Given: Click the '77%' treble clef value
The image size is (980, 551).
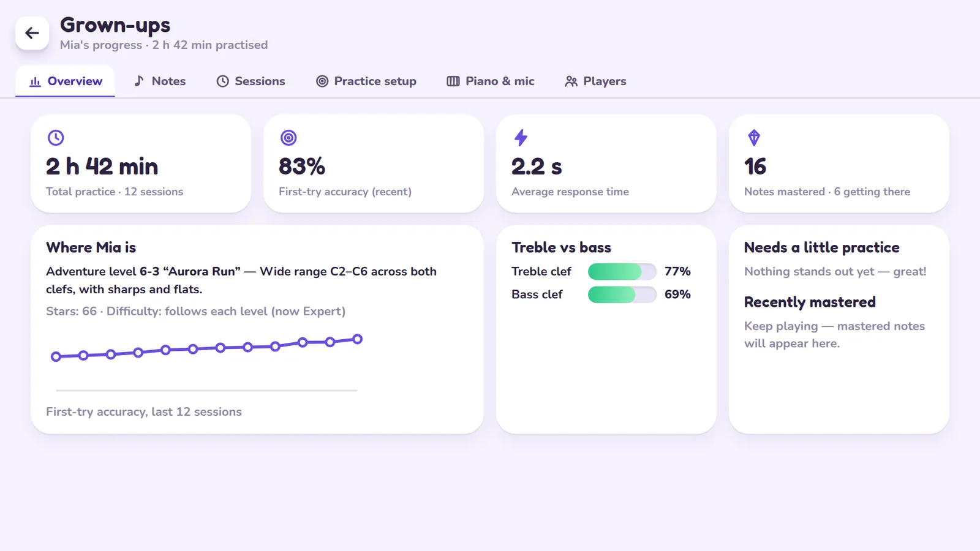Looking at the screenshot, I should coord(677,271).
